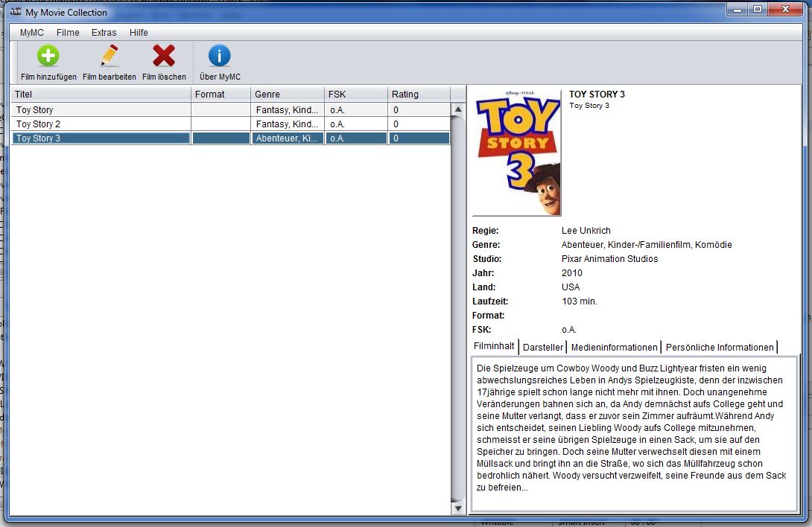Sort the movie list by FSK column
Screen dimensions: 812x527
tap(356, 95)
